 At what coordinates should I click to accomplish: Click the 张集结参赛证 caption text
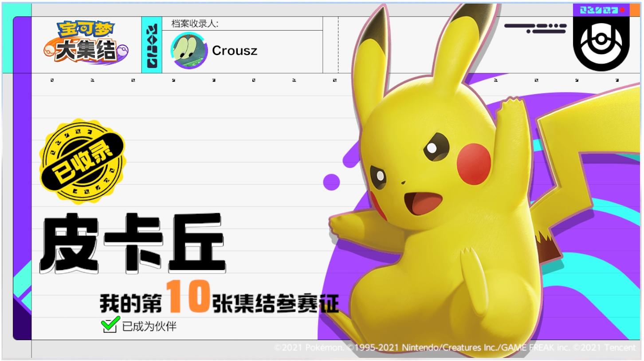(x=275, y=304)
